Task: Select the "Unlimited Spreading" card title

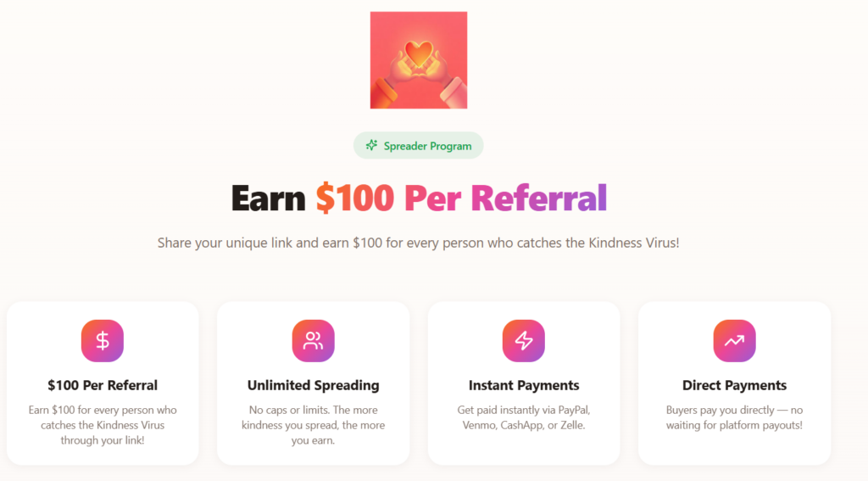Action: pyautogui.click(x=313, y=385)
